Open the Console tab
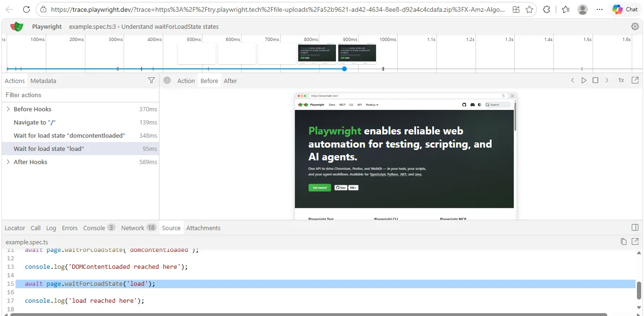Image resolution: width=644 pixels, height=316 pixels. [99, 228]
